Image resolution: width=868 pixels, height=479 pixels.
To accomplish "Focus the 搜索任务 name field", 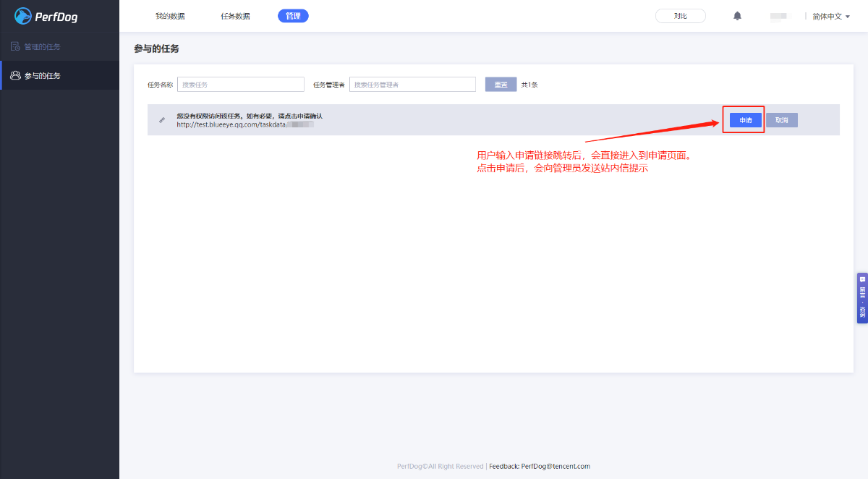I will click(x=241, y=85).
